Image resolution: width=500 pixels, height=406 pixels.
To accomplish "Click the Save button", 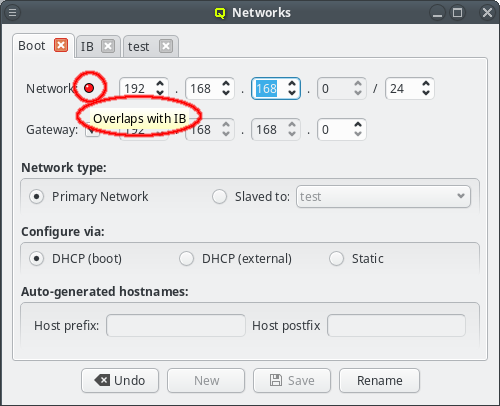I will [x=292, y=380].
